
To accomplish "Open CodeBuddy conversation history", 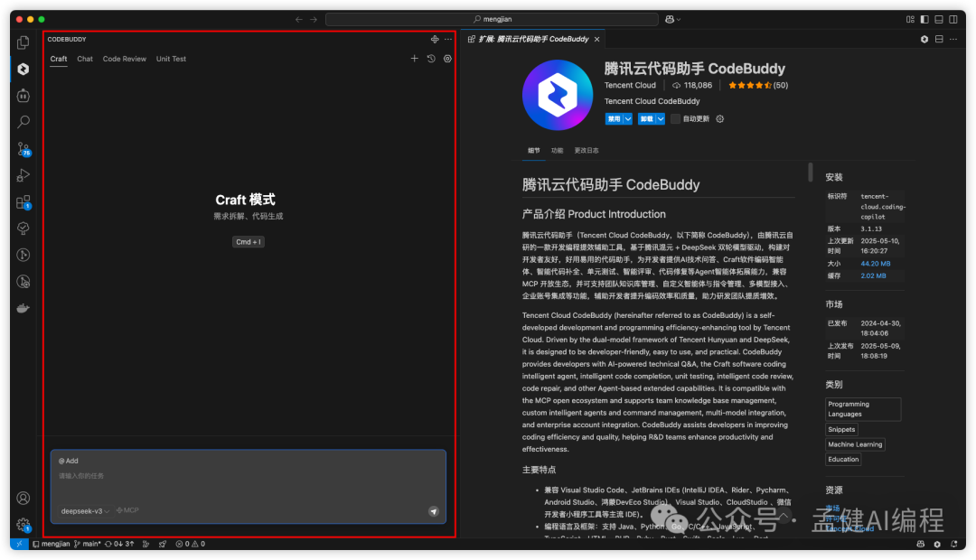I will tap(431, 59).
